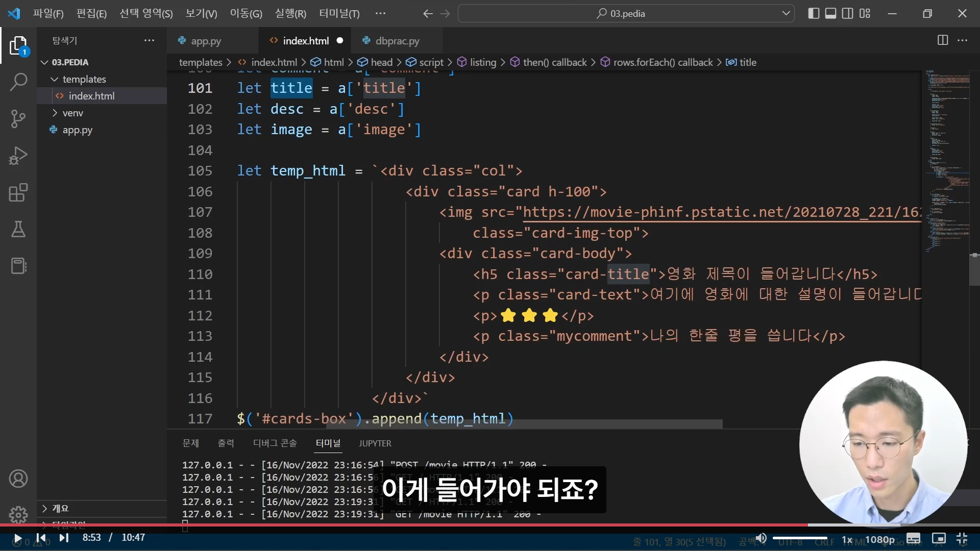Viewport: 980px width, 551px height.
Task: Select index.html in the file tree
Action: [102, 96]
